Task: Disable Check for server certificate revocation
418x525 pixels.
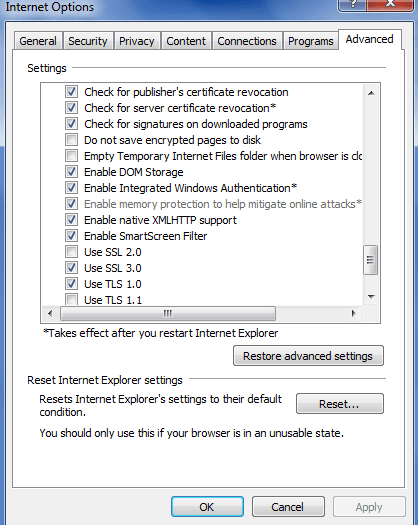Action: (71, 108)
